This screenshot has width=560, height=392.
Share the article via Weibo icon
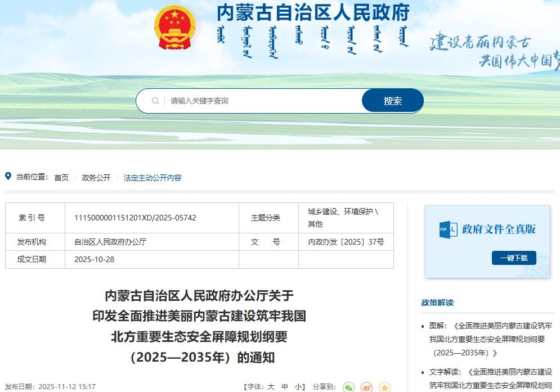click(x=366, y=387)
